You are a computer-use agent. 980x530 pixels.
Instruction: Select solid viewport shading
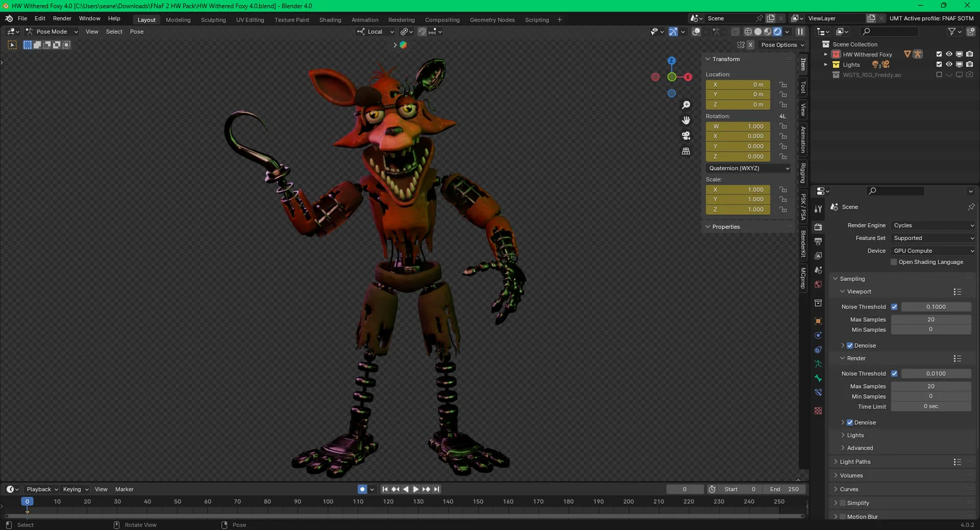(x=758, y=32)
